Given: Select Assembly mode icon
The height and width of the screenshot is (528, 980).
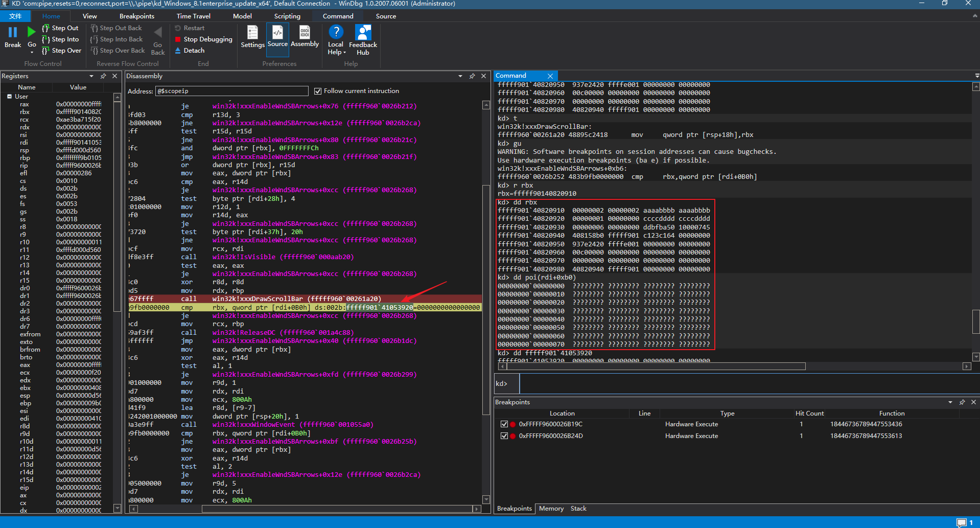Looking at the screenshot, I should [x=305, y=33].
